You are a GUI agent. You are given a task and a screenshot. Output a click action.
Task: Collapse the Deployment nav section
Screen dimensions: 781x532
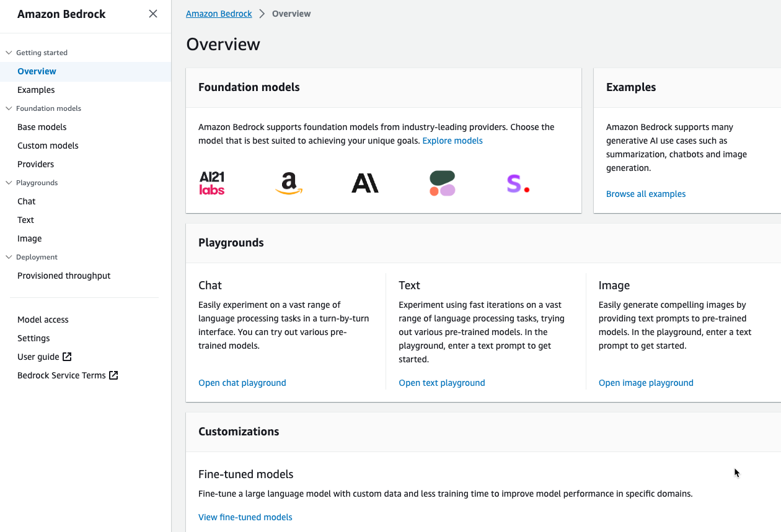(9, 257)
